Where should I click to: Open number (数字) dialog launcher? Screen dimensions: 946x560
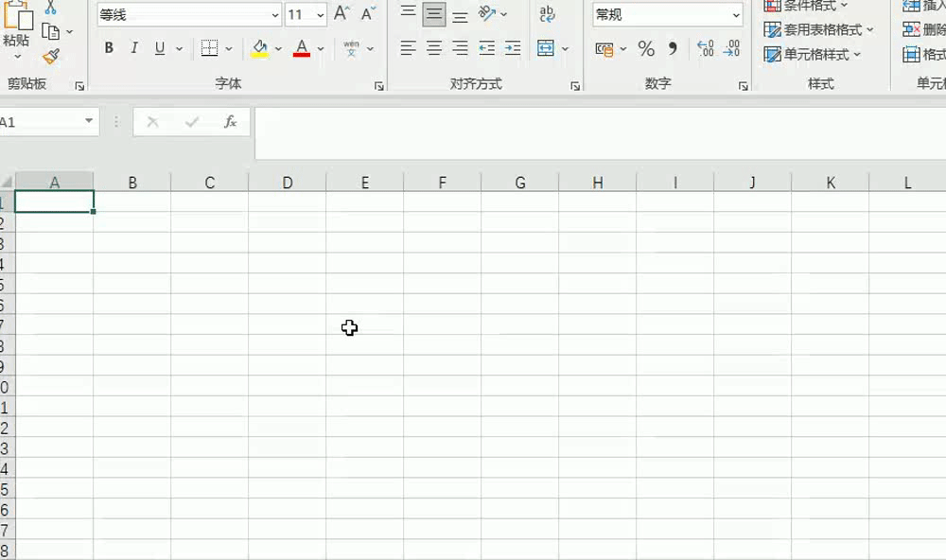744,86
